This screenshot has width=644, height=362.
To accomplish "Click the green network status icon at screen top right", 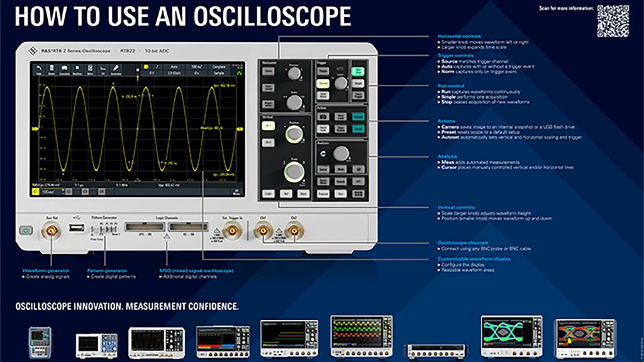I will point(238,73).
